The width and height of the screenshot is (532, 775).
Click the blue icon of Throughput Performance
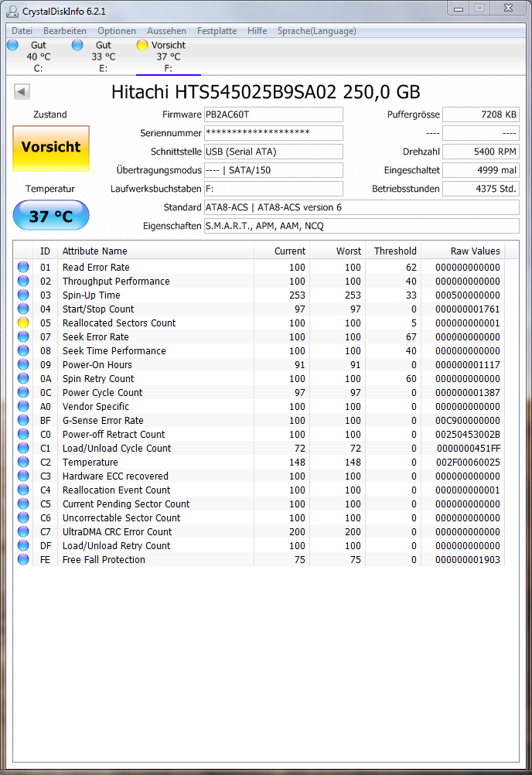coord(23,281)
